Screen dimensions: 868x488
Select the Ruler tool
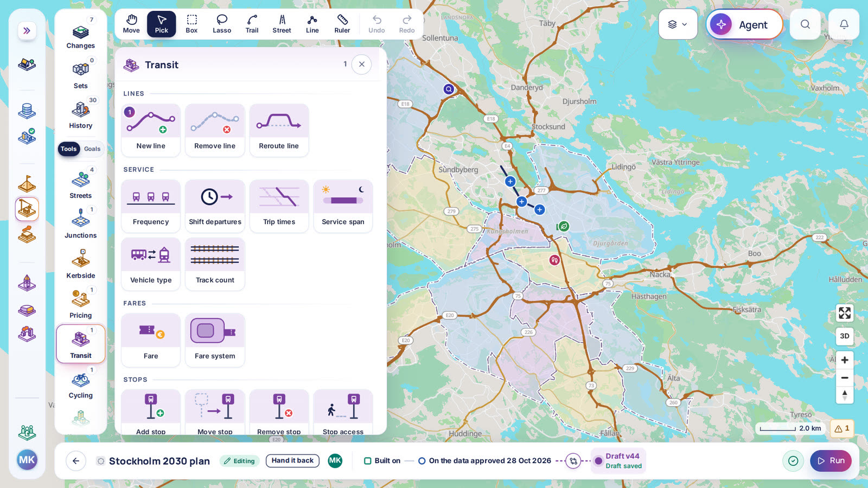[x=342, y=24]
